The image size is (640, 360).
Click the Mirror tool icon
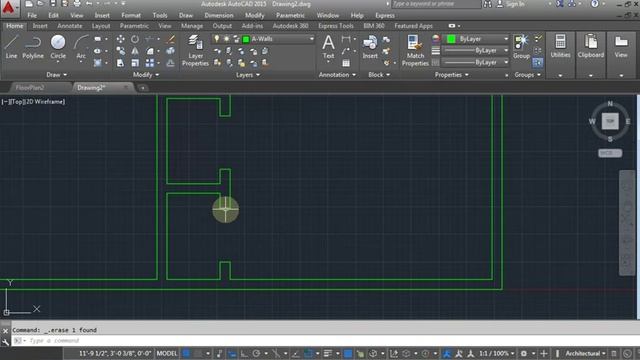[135, 51]
